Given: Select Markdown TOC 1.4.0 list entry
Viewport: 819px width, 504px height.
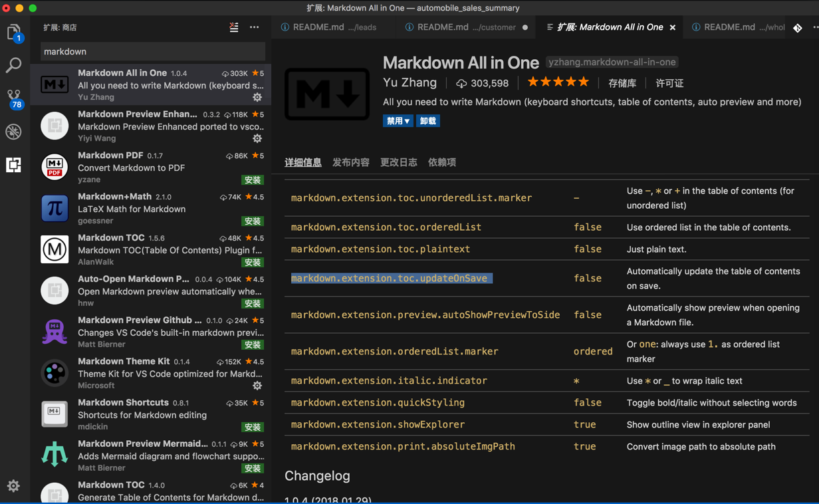Looking at the screenshot, I should pyautogui.click(x=151, y=492).
